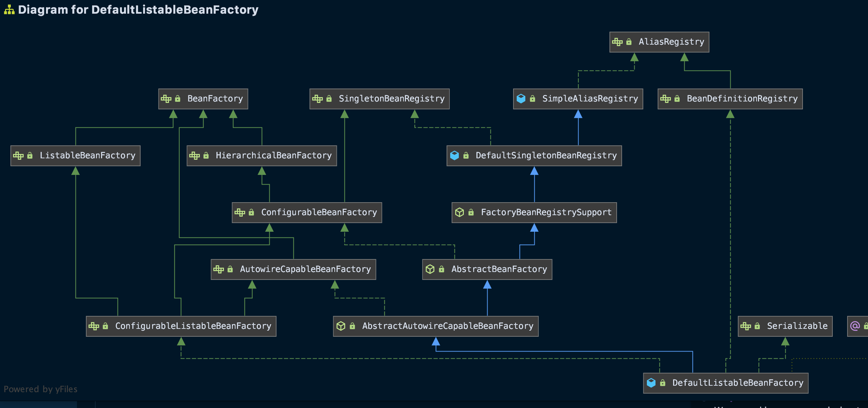Image resolution: width=868 pixels, height=408 pixels.
Task: Select the ConfigurableBeanFactory node
Action: [x=319, y=212]
